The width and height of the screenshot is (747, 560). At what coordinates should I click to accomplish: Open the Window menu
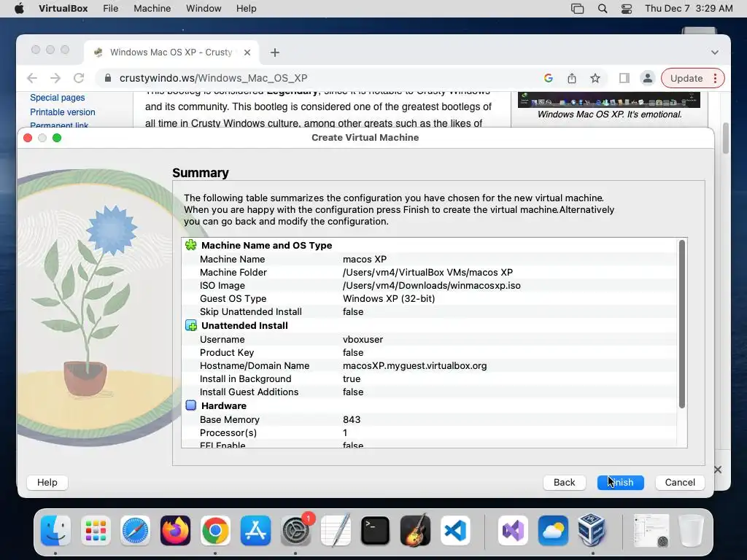click(x=204, y=9)
